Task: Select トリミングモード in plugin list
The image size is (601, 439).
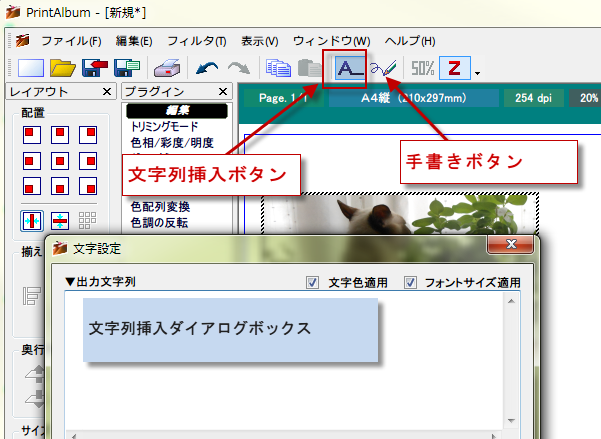Action: [x=165, y=127]
